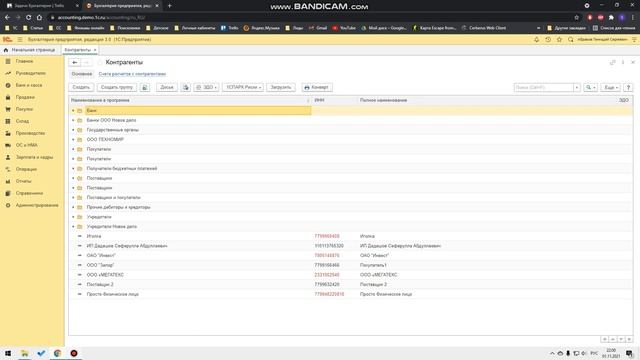Open favorites star in 1C header

pyautogui.click(x=559, y=40)
